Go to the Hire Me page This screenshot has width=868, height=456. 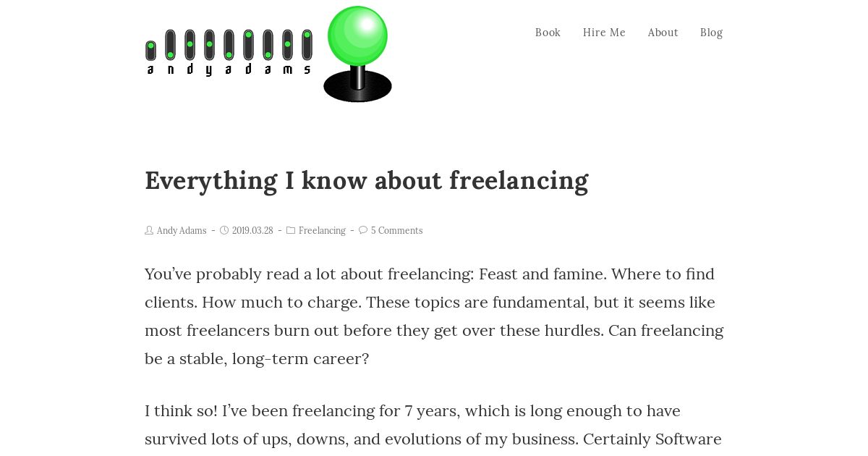(604, 33)
